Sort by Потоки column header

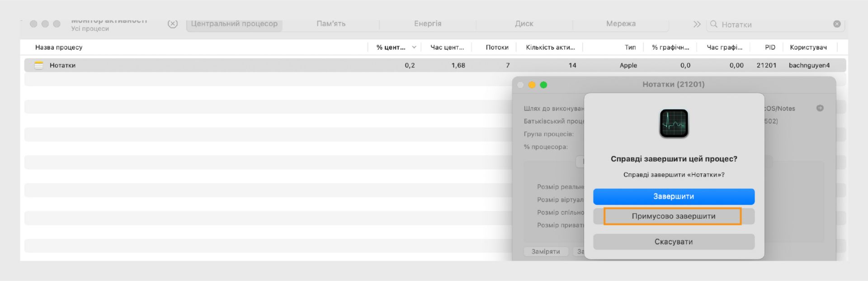click(x=497, y=47)
